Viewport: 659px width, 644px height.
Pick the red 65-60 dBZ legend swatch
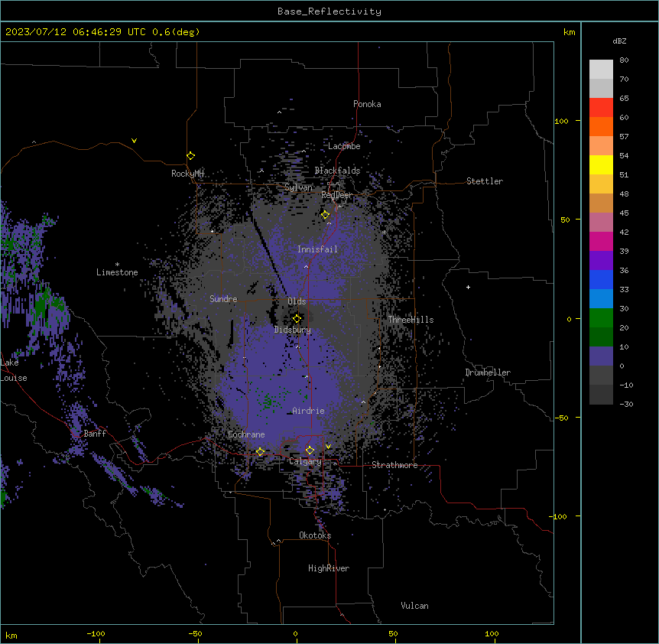point(601,108)
